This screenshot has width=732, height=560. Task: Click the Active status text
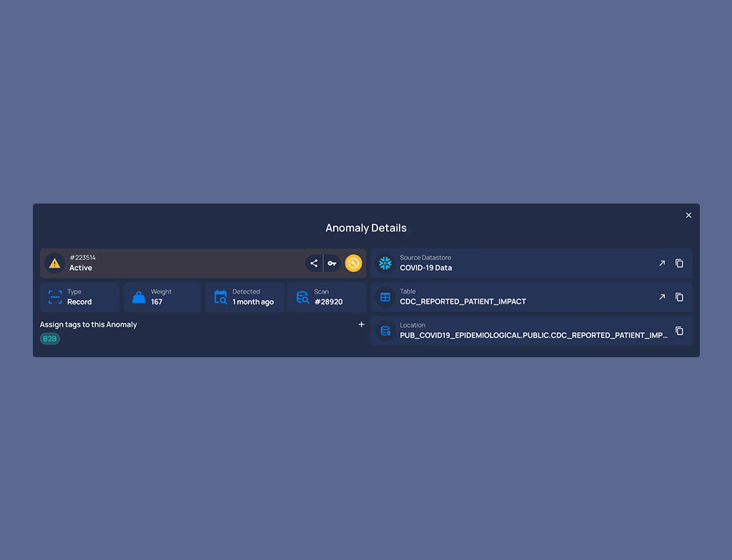[x=81, y=268]
